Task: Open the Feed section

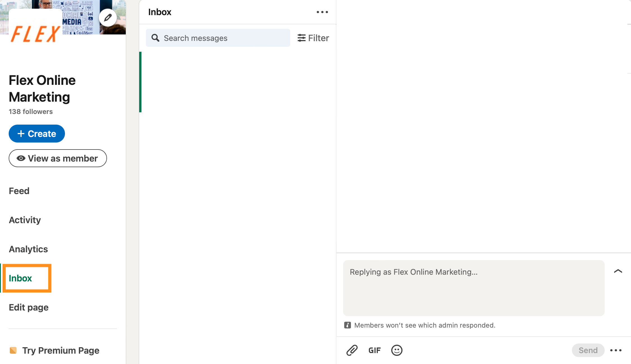Action: [19, 191]
